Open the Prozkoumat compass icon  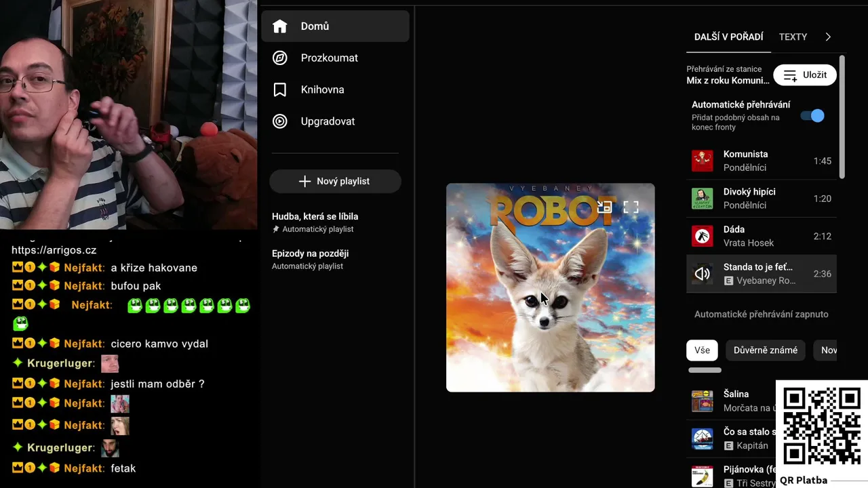pyautogui.click(x=280, y=58)
